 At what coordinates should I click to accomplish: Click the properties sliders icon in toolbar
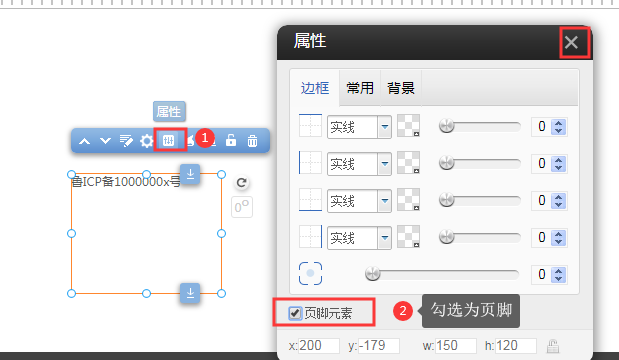[169, 140]
